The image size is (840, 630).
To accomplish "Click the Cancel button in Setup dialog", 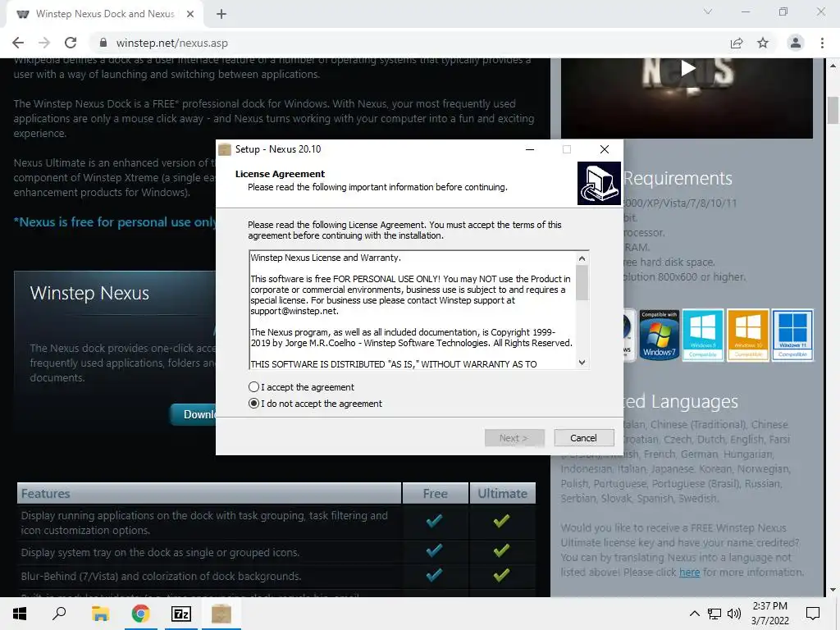I will (583, 438).
